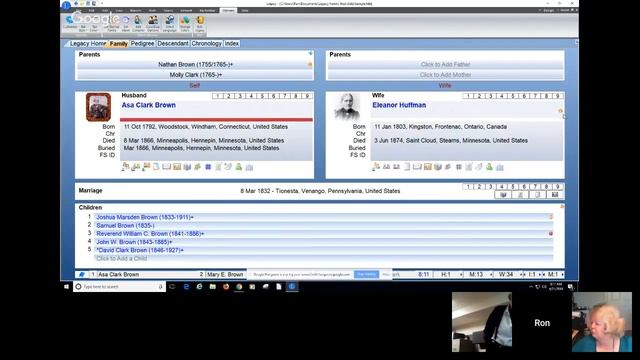The width and height of the screenshot is (640, 360).
Task: Open File Explorer from taskbar
Action: (x=213, y=287)
